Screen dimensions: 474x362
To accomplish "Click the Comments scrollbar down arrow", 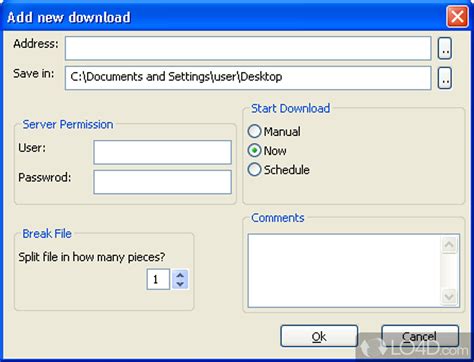I will point(449,296).
